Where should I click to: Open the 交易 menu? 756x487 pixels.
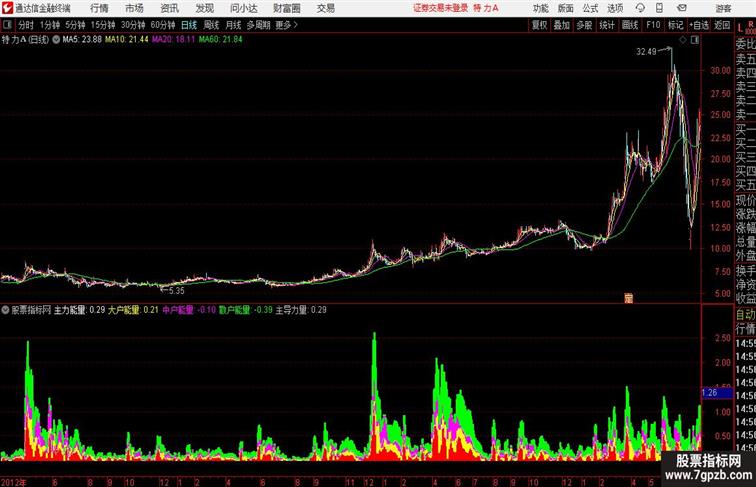pyautogui.click(x=325, y=8)
